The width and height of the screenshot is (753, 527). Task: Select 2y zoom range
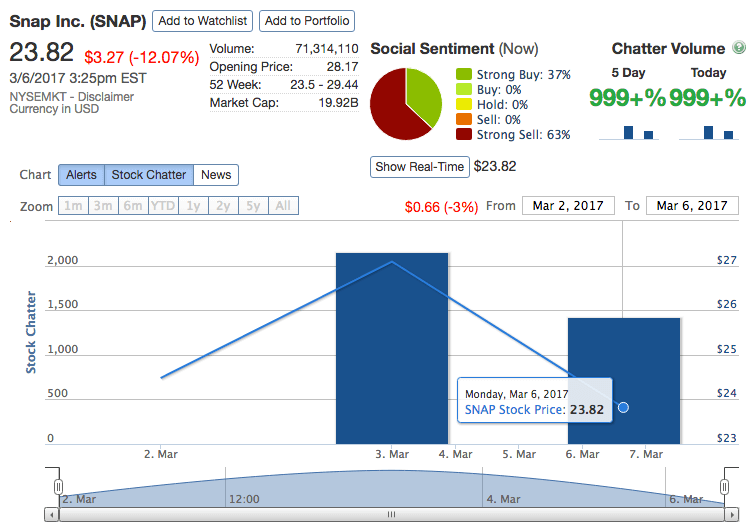point(223,206)
